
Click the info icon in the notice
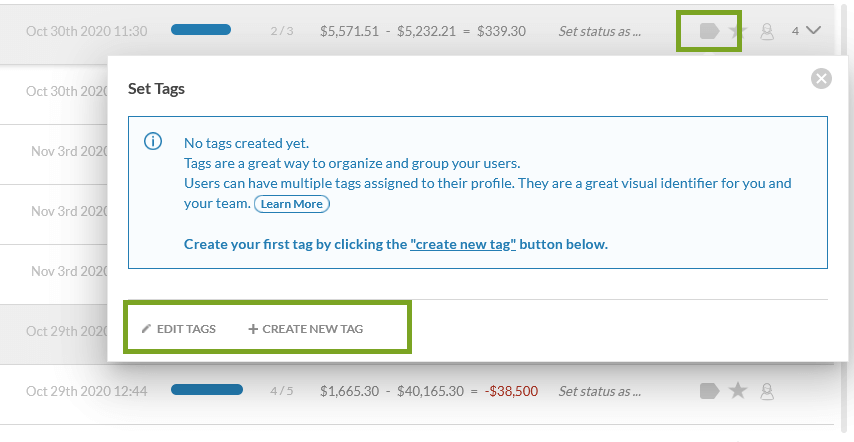click(x=153, y=142)
